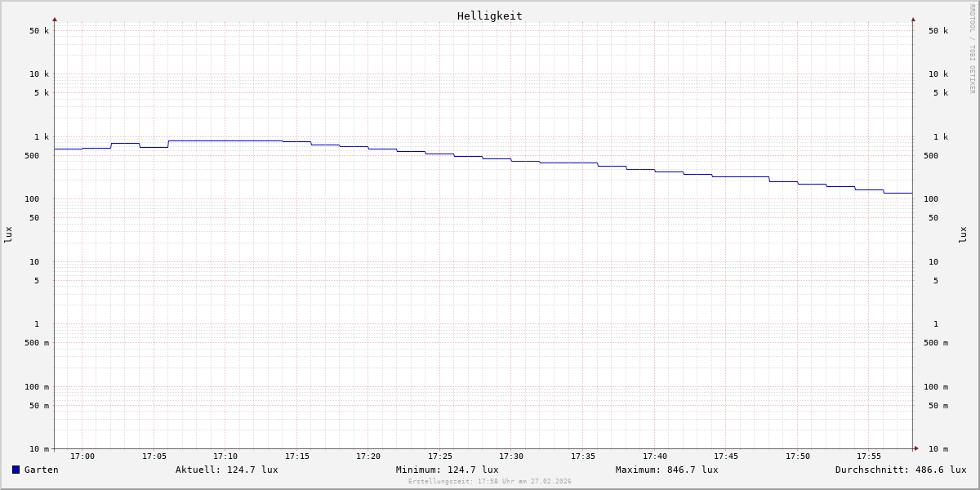Click the 17:00 time axis label
This screenshot has width=980, height=490.
[x=82, y=457]
